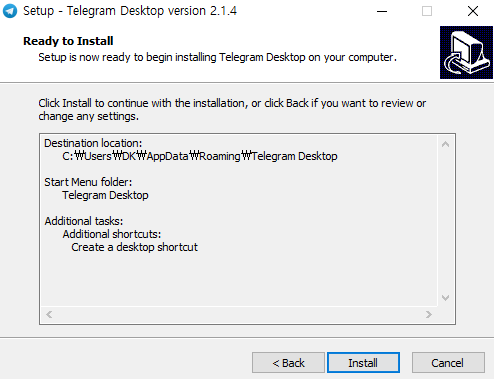The width and height of the screenshot is (494, 379).
Task: Click the setup computer image icon
Action: pyautogui.click(x=466, y=53)
